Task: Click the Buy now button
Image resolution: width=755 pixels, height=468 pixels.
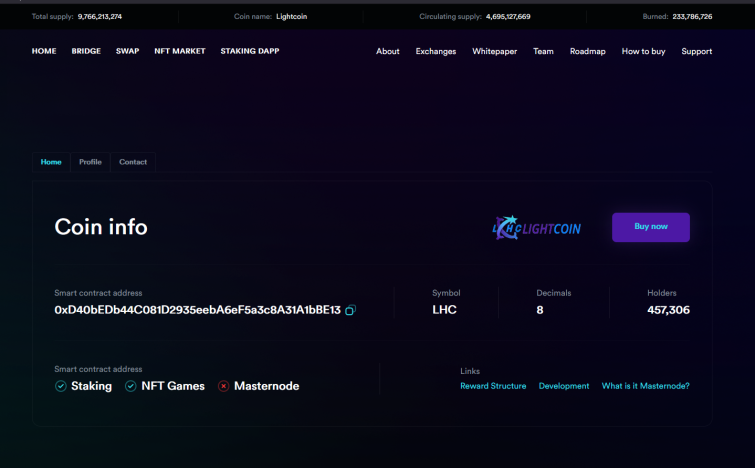Action: 651,227
